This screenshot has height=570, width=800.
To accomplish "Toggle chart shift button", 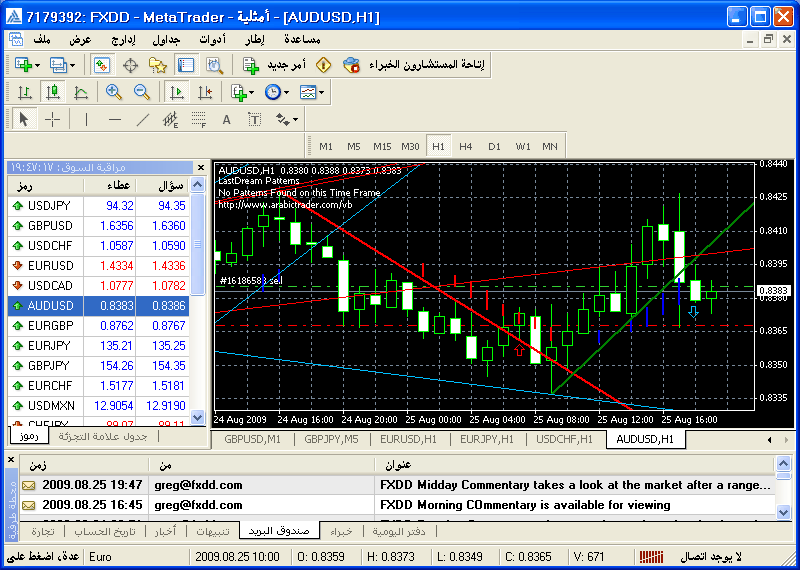I will pos(204,92).
